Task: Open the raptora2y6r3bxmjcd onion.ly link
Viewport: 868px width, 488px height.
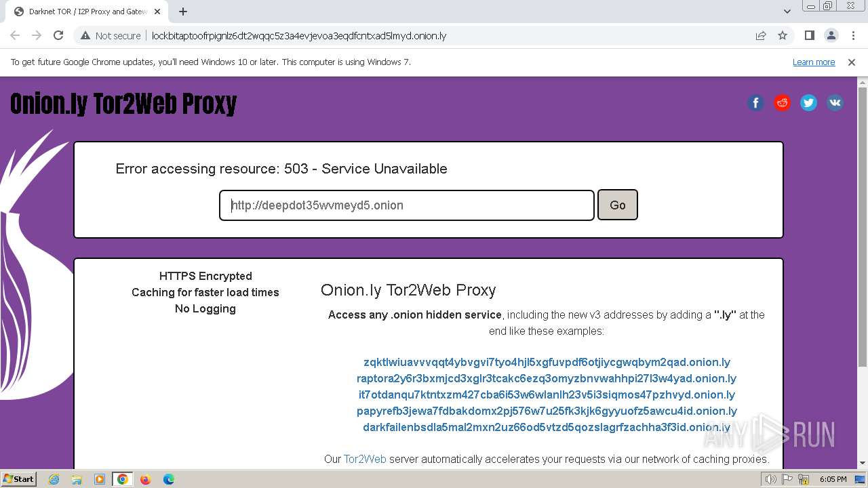Action: 547,378
